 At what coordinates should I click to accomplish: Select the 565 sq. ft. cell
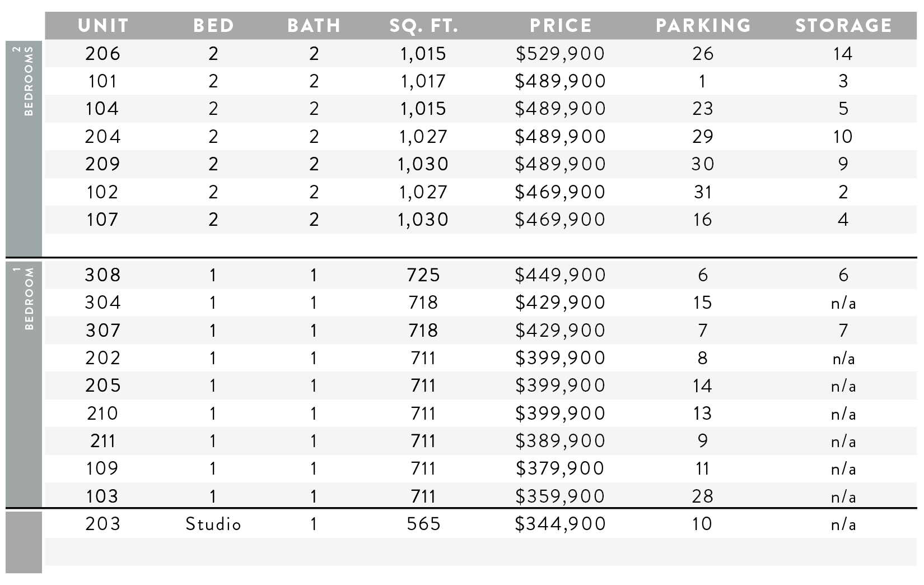coord(423,524)
